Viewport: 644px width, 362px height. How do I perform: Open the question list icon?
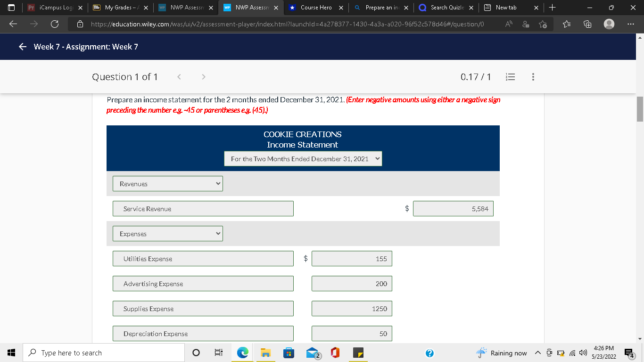(x=510, y=77)
